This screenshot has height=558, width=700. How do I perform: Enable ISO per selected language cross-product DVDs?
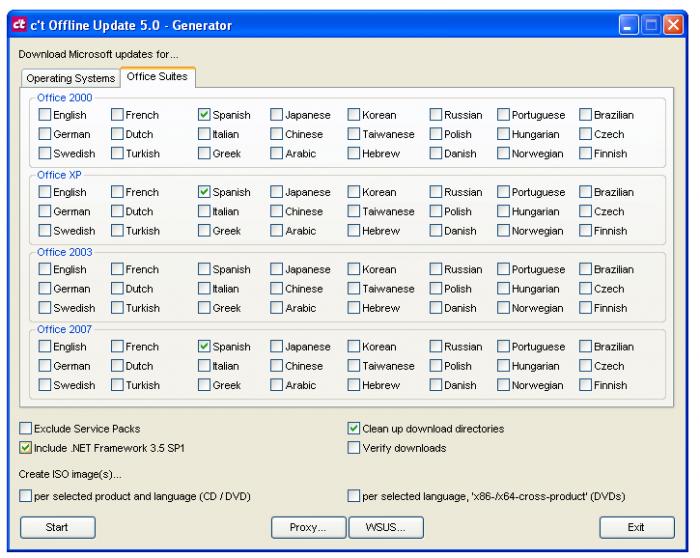click(x=354, y=495)
